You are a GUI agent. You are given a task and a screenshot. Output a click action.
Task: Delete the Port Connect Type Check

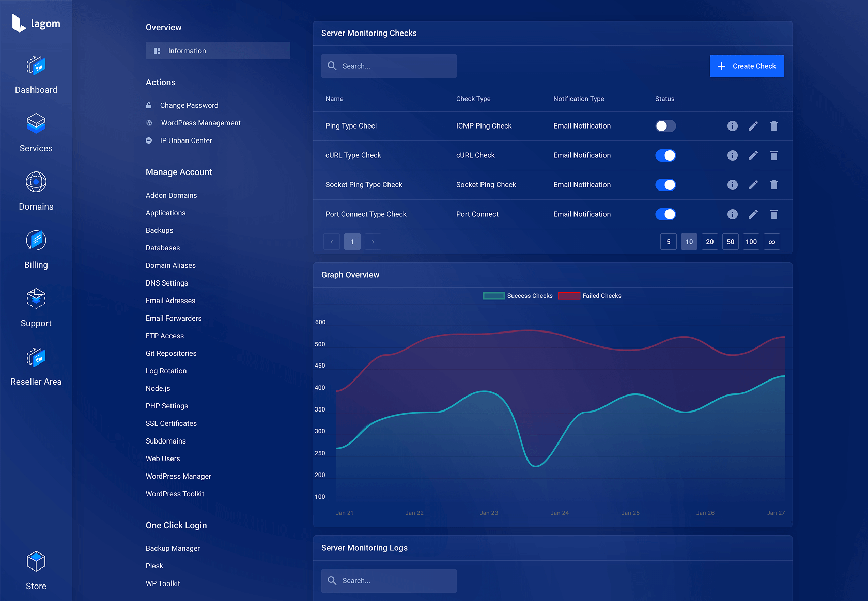point(774,214)
